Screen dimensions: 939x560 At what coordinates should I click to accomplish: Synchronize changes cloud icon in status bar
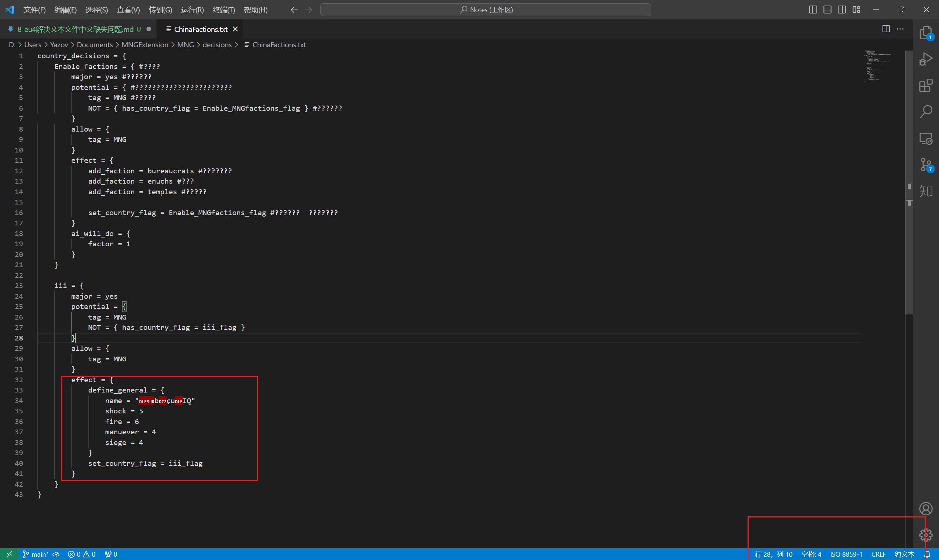[x=56, y=555]
